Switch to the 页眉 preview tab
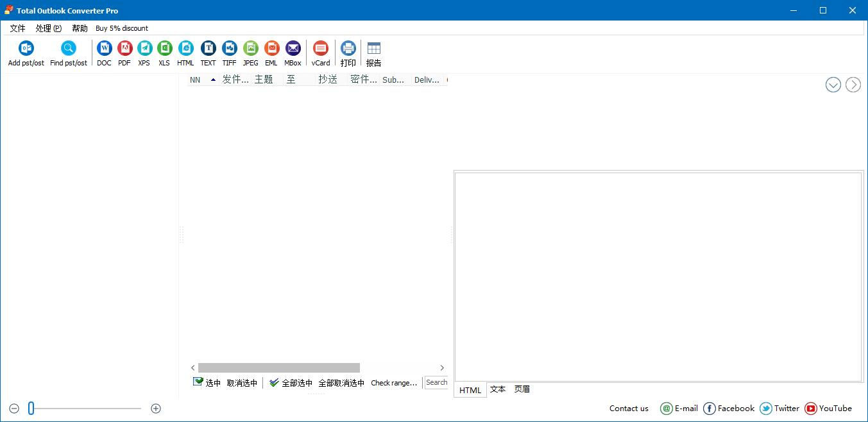The width and height of the screenshot is (868, 422). coord(522,389)
